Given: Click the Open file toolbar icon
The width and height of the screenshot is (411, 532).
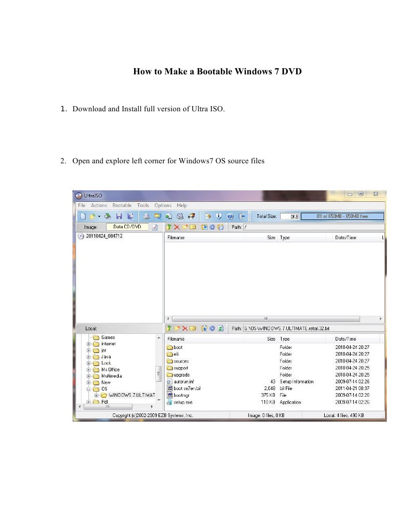Looking at the screenshot, I should [92, 216].
